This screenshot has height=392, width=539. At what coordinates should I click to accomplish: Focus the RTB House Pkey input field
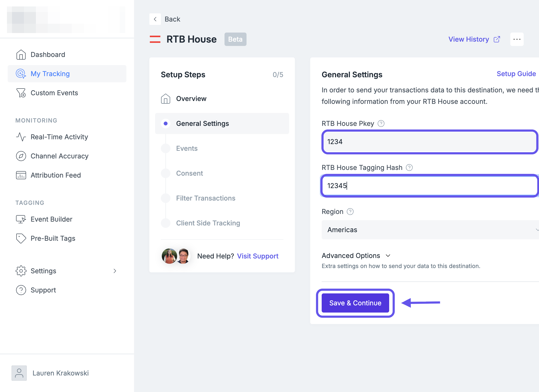pyautogui.click(x=430, y=142)
